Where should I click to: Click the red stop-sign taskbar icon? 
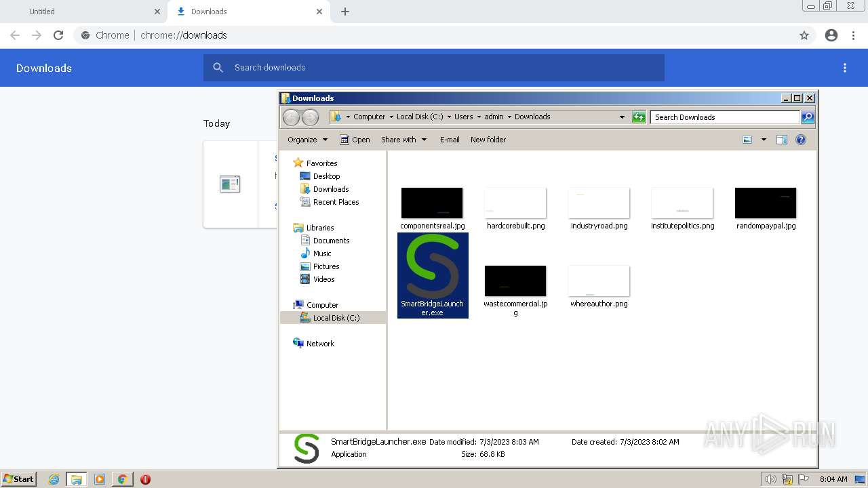pos(145,479)
